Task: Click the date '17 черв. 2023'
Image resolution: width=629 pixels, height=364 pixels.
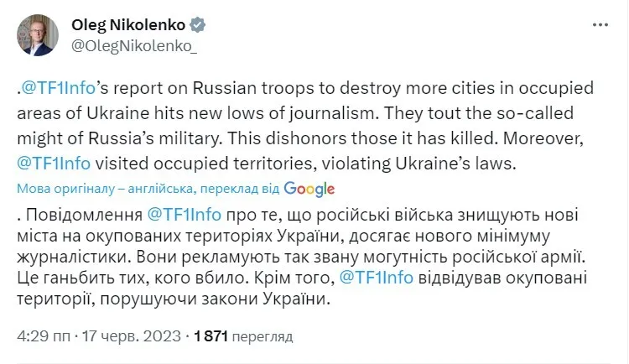Action: 133,336
